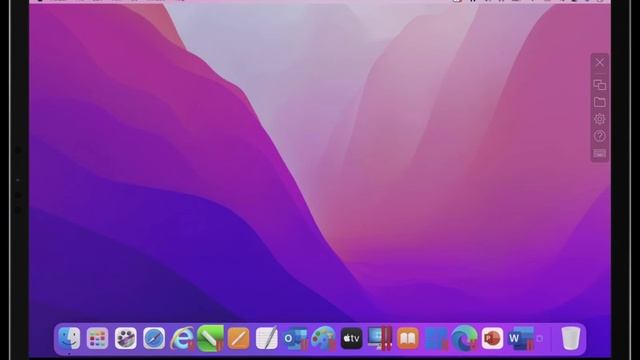Viewport: 640px width, 360px height.
Task: Launch PowerPoint from the dock
Action: click(x=492, y=338)
